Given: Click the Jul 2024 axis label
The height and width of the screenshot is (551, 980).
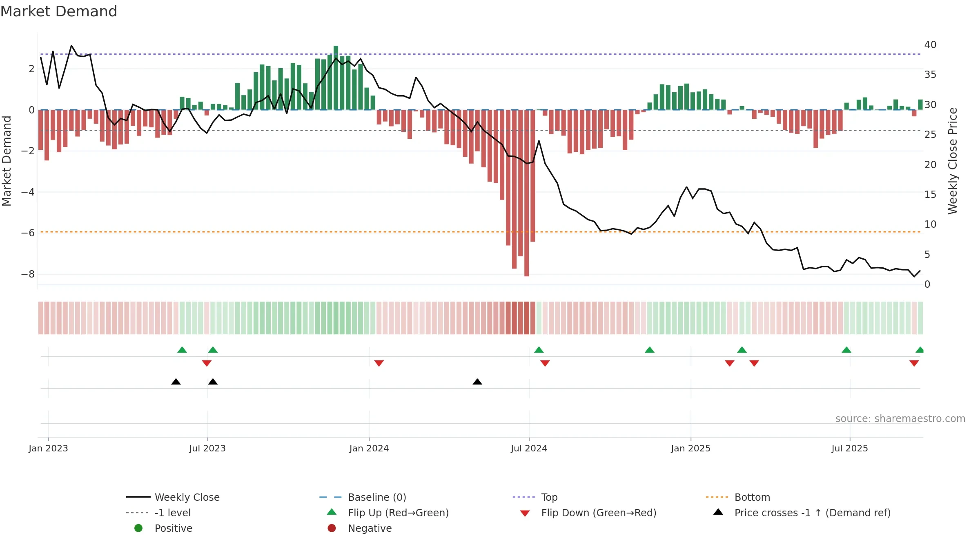Looking at the screenshot, I should pos(529,448).
